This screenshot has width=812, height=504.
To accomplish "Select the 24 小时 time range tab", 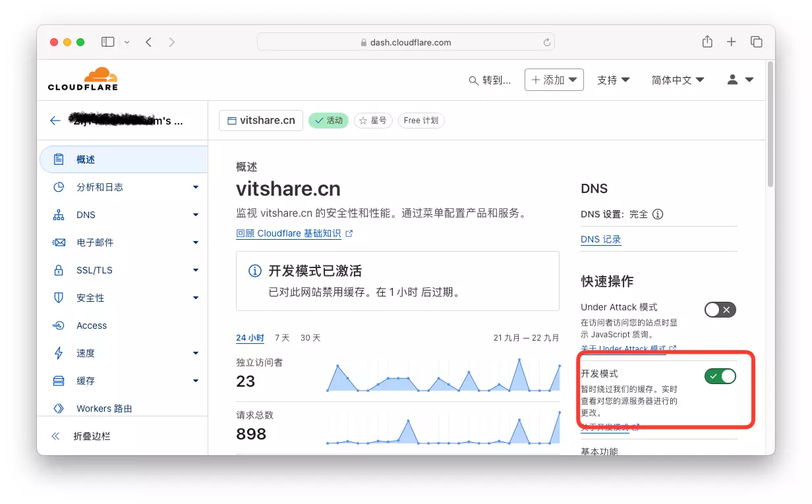I will 250,338.
